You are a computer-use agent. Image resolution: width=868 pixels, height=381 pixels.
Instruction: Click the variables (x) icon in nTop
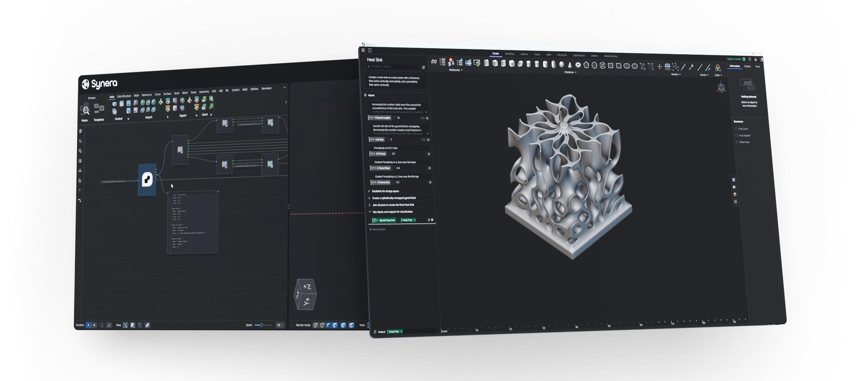click(x=434, y=62)
